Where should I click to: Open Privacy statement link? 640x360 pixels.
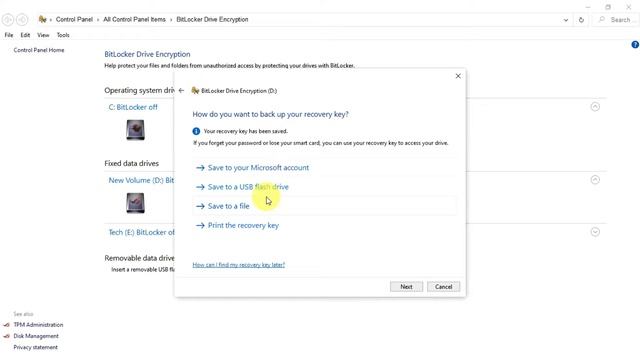point(36,347)
